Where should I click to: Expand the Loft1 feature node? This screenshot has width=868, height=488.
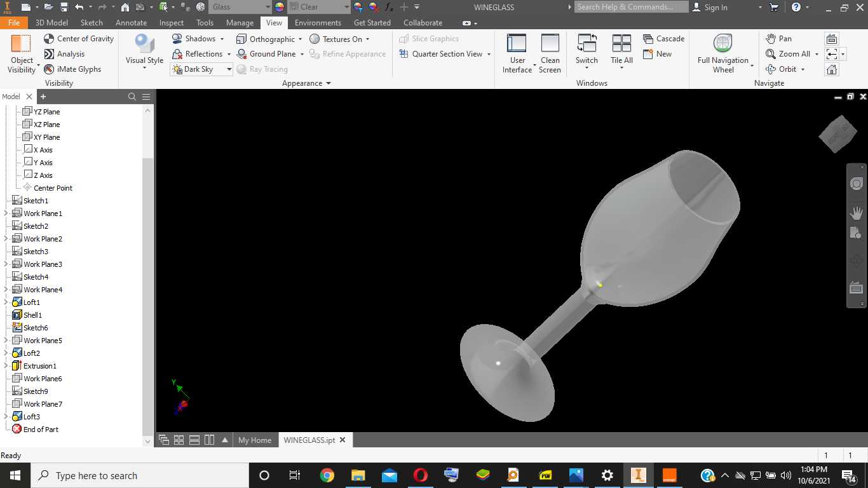tap(6, 302)
